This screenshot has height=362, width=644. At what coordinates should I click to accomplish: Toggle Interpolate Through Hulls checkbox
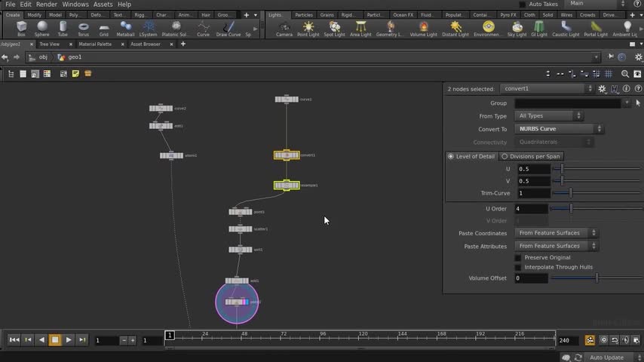518,268
